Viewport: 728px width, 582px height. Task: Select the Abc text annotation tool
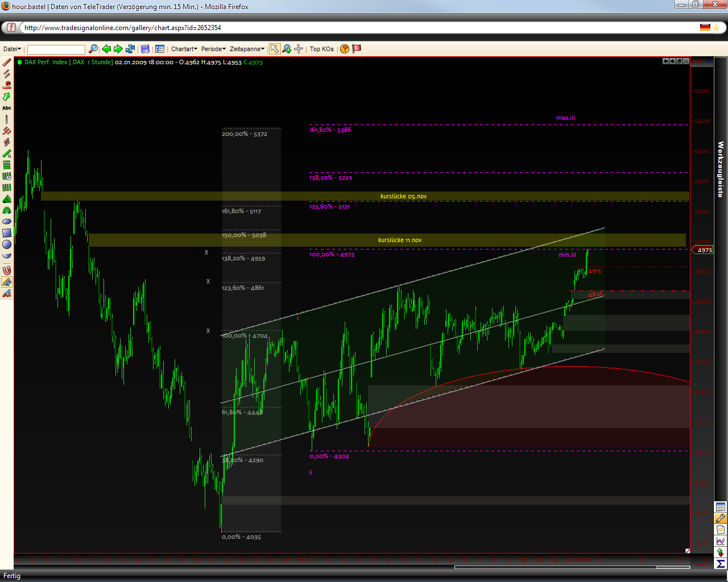tap(7, 108)
